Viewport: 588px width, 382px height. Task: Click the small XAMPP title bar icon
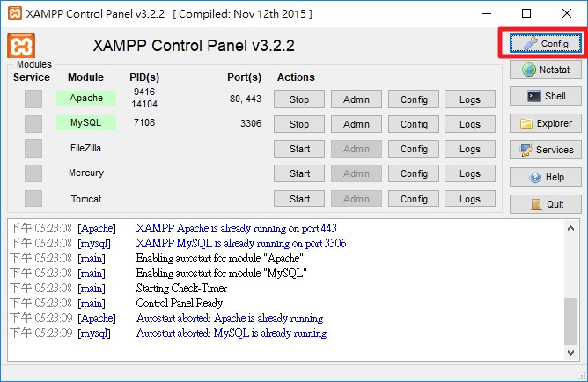(15, 13)
